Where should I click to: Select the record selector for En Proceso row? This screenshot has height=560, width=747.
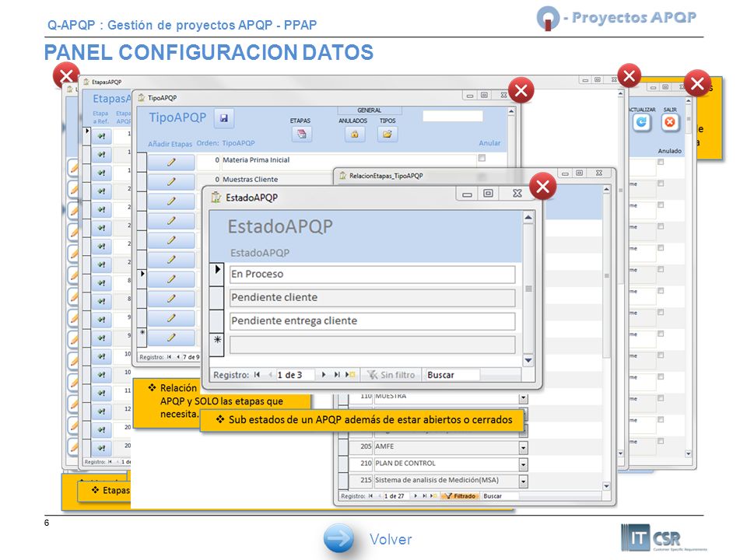pyautogui.click(x=217, y=275)
